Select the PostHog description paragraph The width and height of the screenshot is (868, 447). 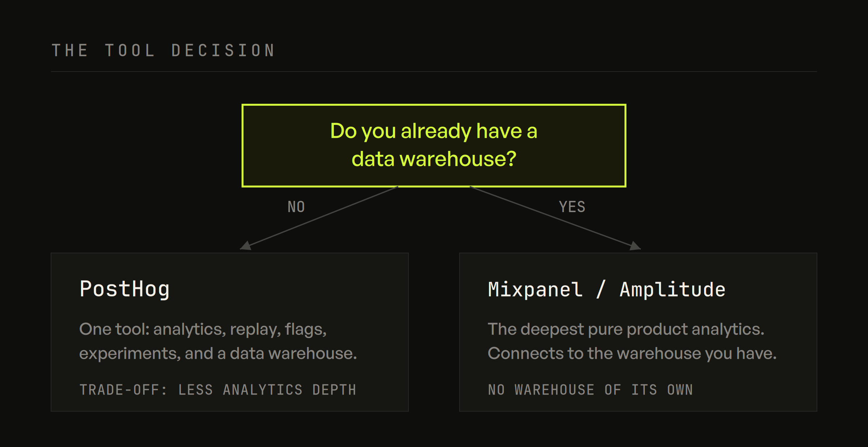[218, 341]
